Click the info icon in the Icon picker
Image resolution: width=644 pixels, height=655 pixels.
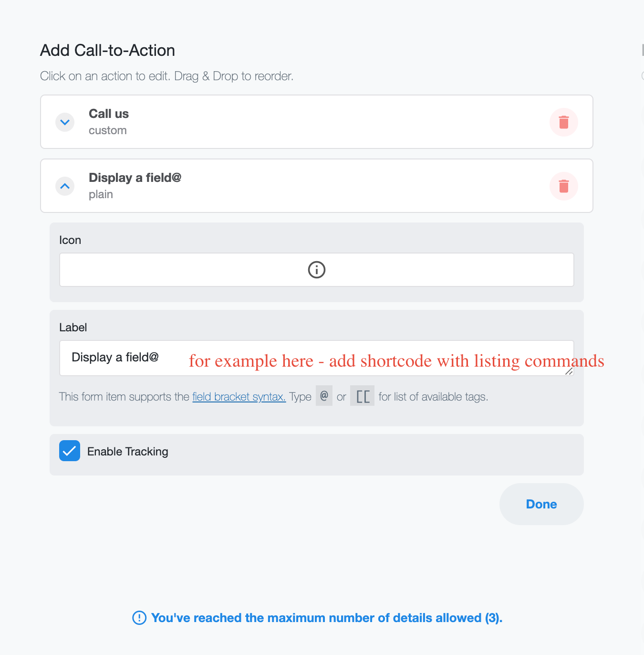[317, 270]
